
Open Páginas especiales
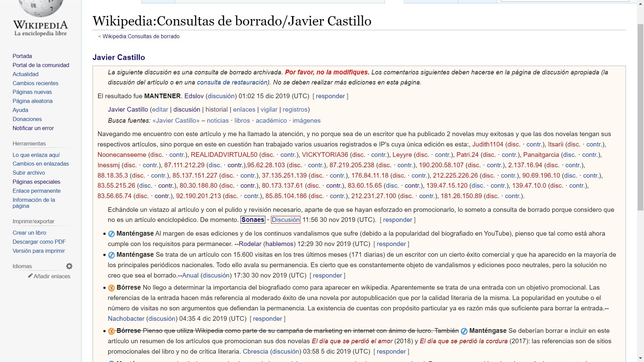37,182
